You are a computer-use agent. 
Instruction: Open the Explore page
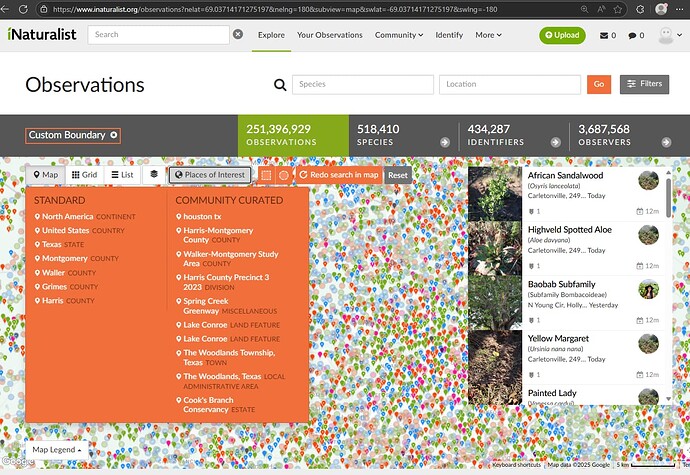pyautogui.click(x=271, y=35)
